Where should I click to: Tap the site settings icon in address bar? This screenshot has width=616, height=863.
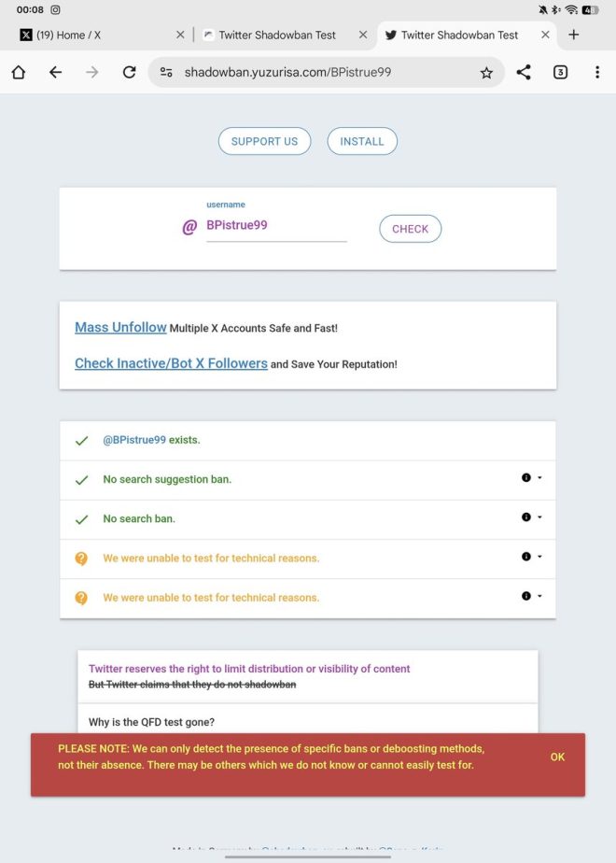coord(166,72)
